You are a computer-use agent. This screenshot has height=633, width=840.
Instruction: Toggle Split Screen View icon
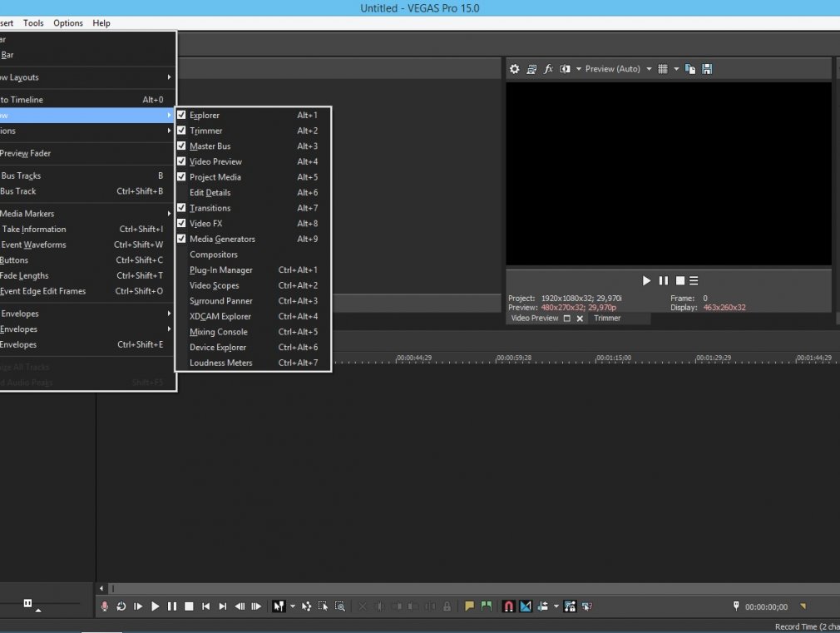(x=565, y=69)
